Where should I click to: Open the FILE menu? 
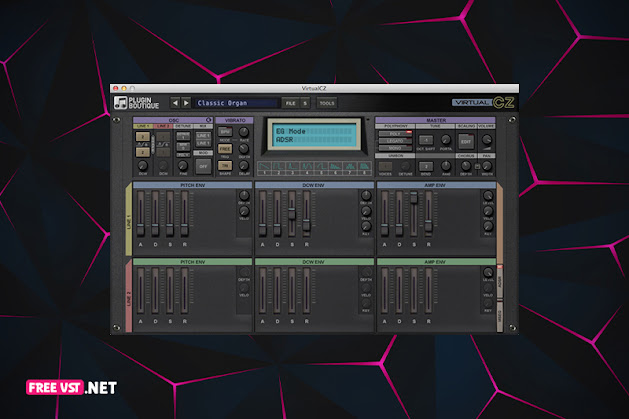(x=290, y=103)
